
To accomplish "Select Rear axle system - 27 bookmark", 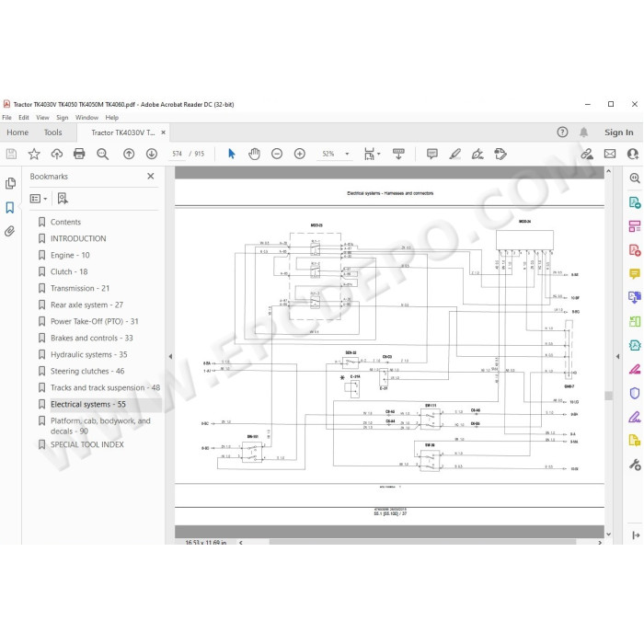I will (86, 305).
